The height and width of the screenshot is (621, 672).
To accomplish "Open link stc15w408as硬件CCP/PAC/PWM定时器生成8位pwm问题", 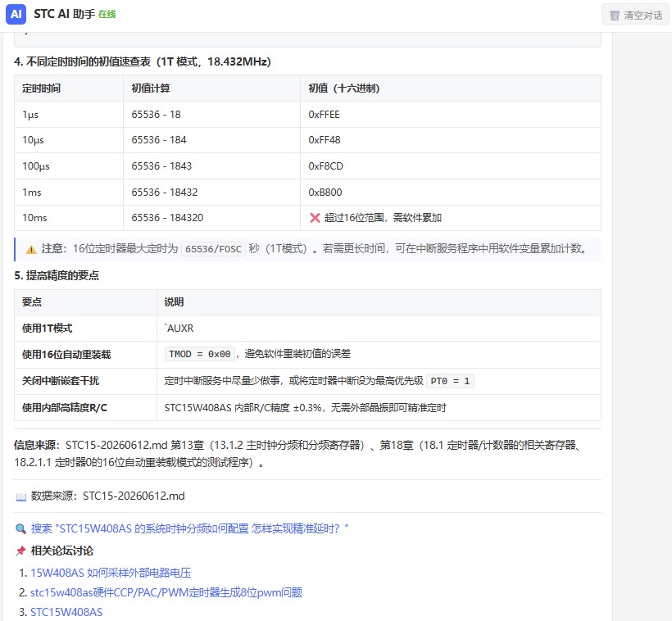I will click(166, 592).
